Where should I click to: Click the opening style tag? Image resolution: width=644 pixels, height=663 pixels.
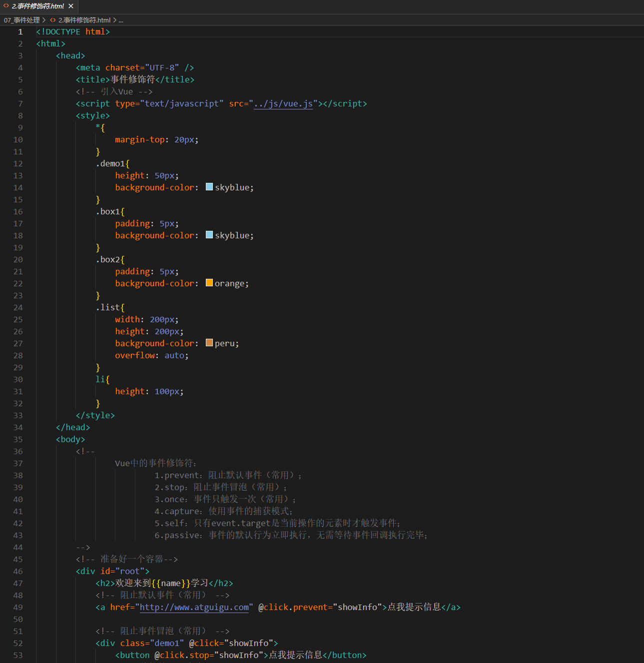pos(93,115)
